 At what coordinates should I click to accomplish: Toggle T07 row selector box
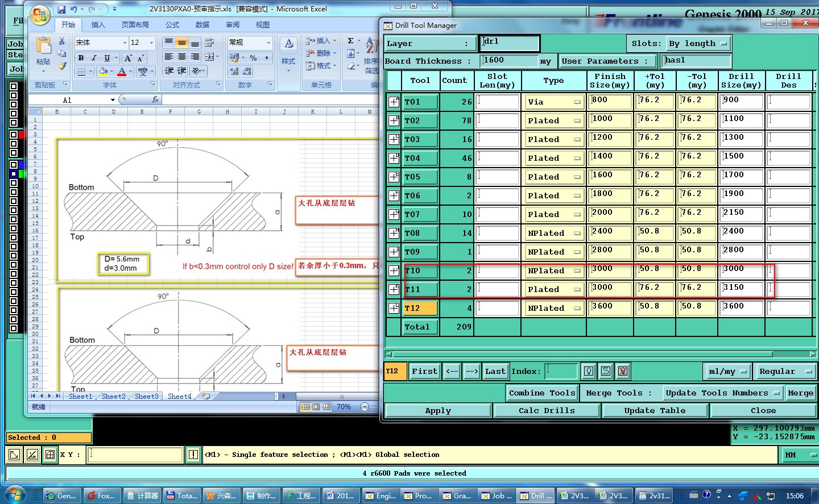point(394,214)
